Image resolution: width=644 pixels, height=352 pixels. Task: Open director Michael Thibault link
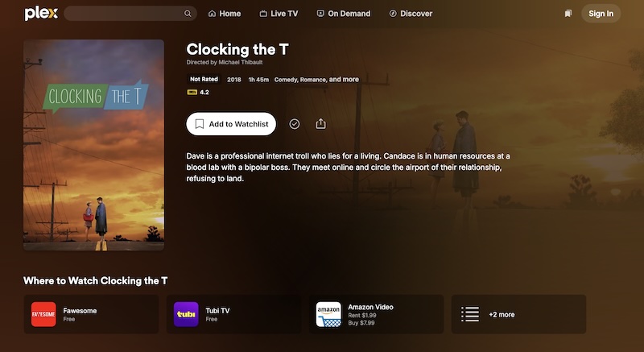pyautogui.click(x=240, y=63)
